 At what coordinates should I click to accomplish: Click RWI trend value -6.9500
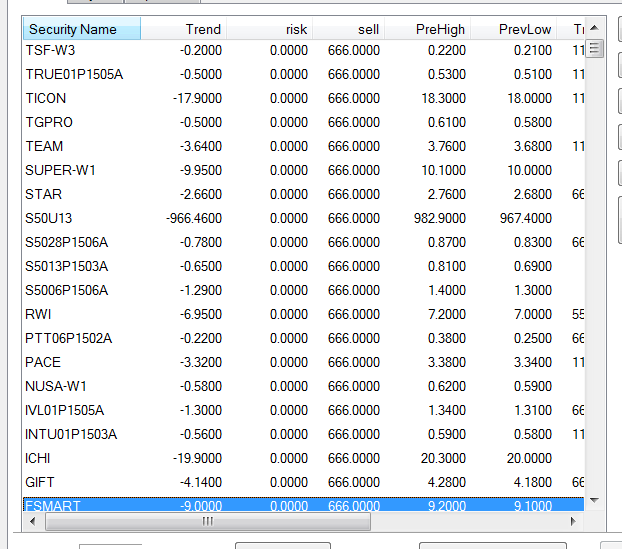201,314
